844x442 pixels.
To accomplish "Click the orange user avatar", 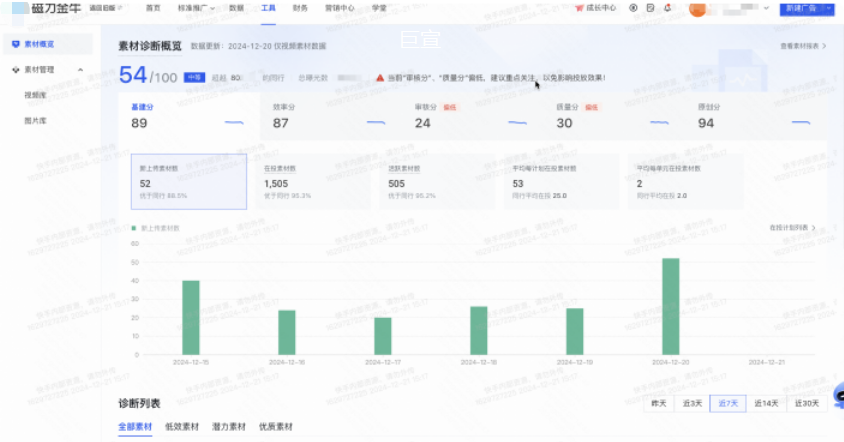I will click(698, 9).
